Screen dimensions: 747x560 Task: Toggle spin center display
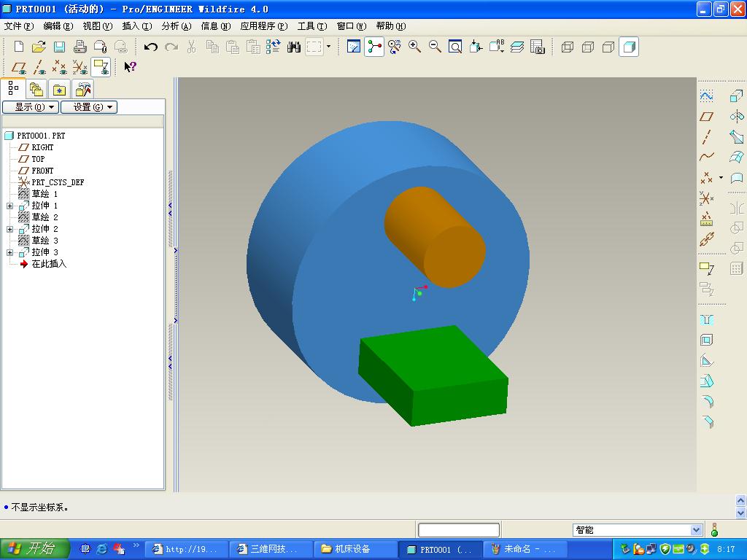point(374,47)
